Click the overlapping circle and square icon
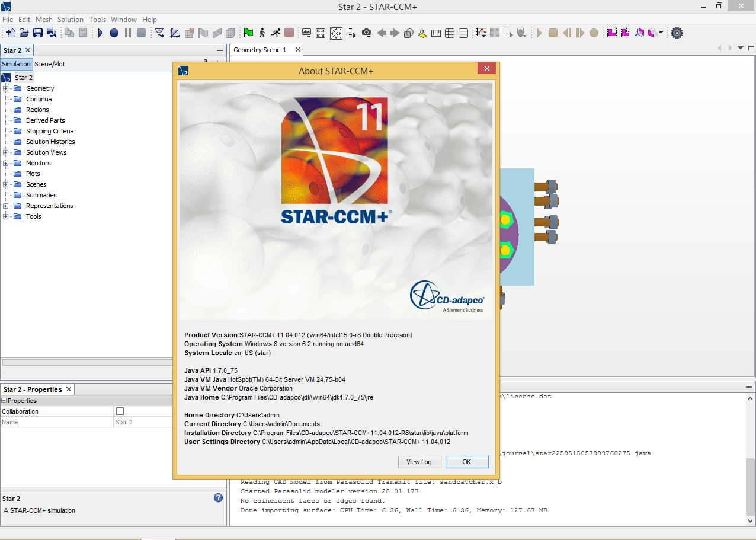 click(409, 33)
